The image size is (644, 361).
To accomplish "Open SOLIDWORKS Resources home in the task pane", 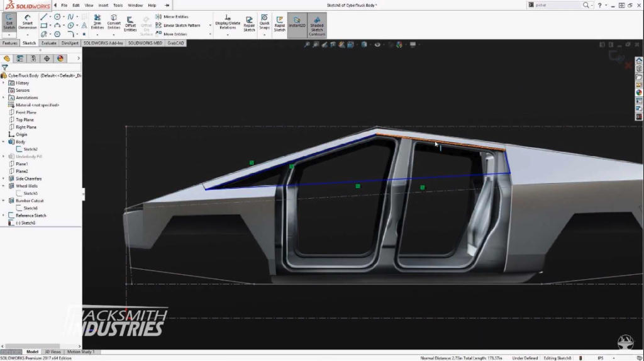I will 639,61.
